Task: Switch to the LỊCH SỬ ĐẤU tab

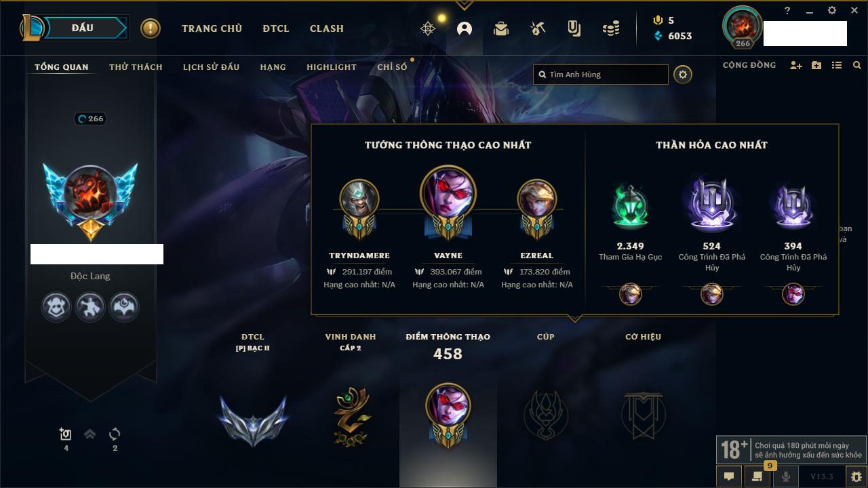Action: (x=212, y=67)
